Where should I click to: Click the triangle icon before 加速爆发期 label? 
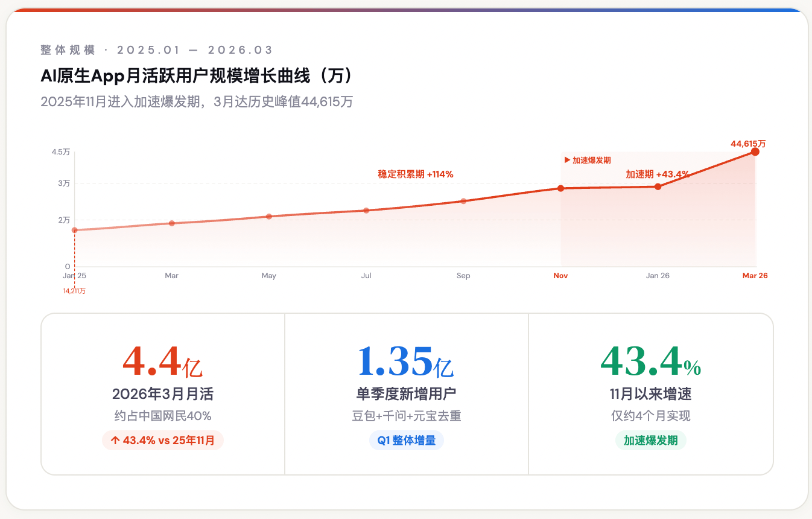point(567,161)
